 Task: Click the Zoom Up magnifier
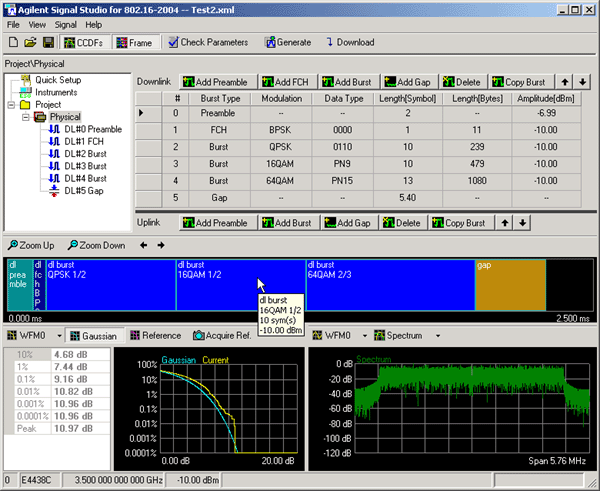(31, 245)
